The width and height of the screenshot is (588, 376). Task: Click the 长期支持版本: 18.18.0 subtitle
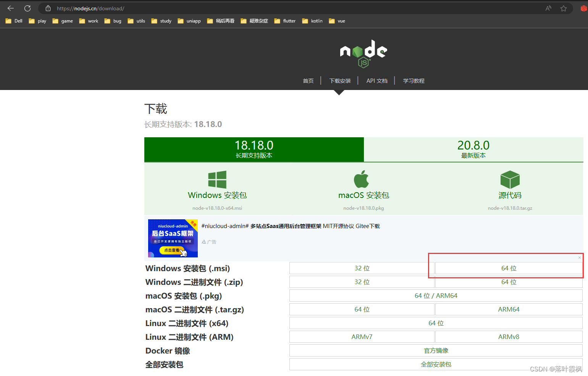[183, 124]
